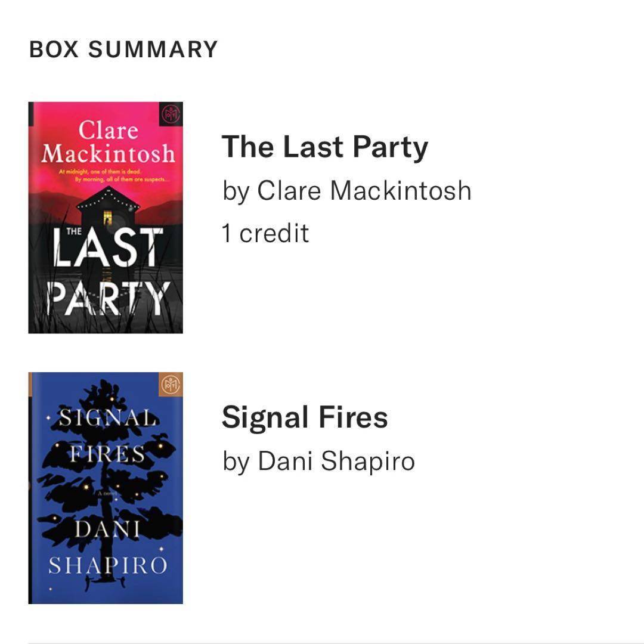Select the Signal Fires book title
Screen dimensions: 644x644
(x=305, y=417)
